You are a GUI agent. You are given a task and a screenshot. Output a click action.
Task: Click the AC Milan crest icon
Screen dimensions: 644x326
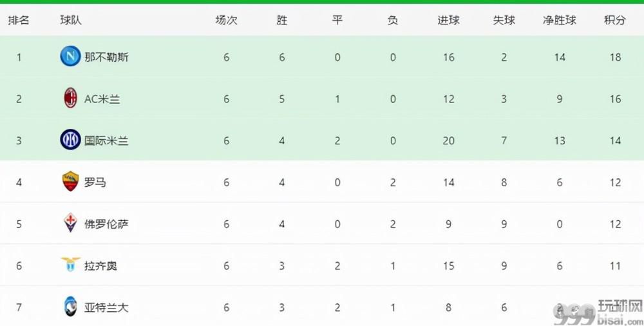pyautogui.click(x=70, y=99)
